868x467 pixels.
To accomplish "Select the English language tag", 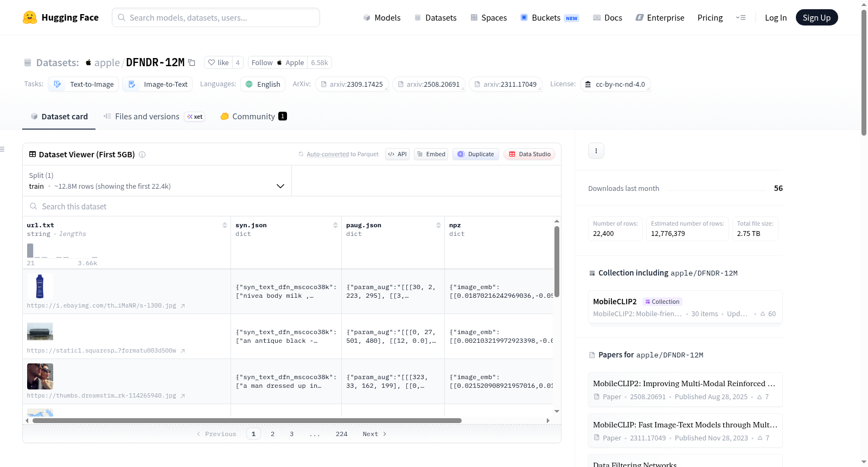I will (x=263, y=84).
